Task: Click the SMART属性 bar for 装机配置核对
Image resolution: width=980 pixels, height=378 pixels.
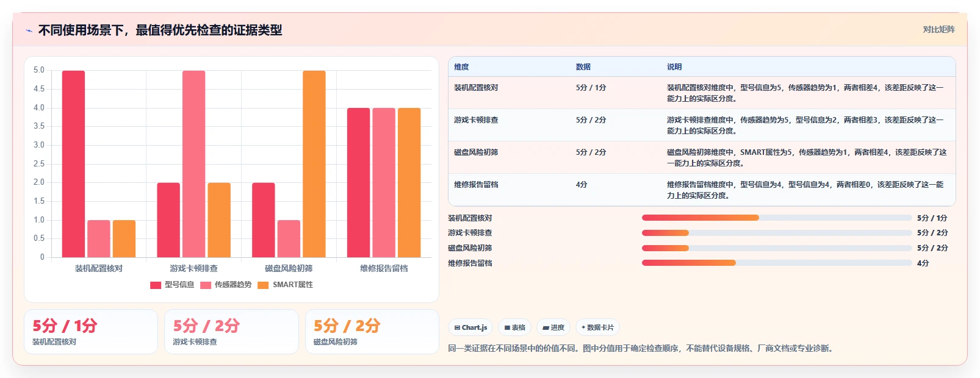Action: (124, 238)
